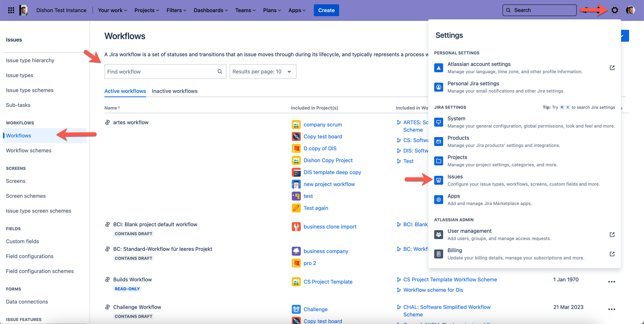Select Workflow schemes in sidebar
644x324 pixels.
[x=29, y=150]
